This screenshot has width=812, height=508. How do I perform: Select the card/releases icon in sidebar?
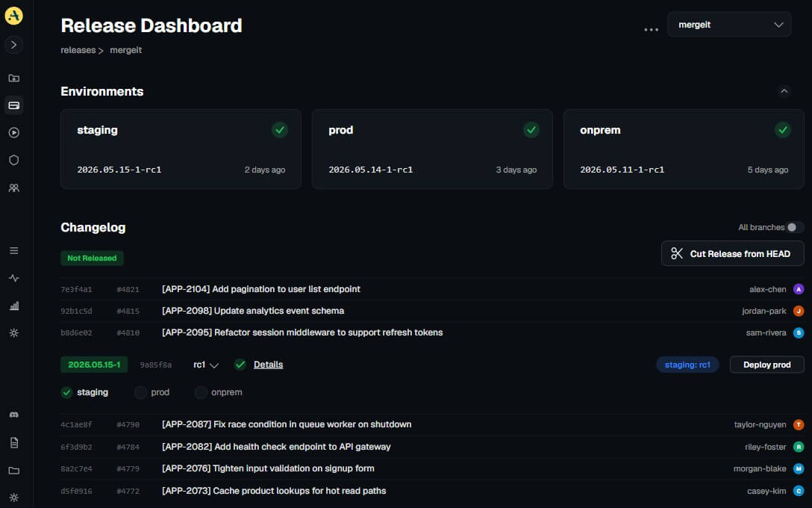(x=14, y=106)
